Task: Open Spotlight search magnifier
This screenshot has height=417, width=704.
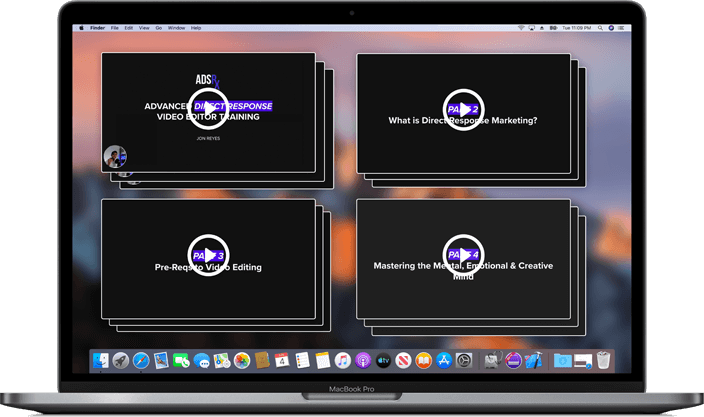Action: tap(600, 28)
